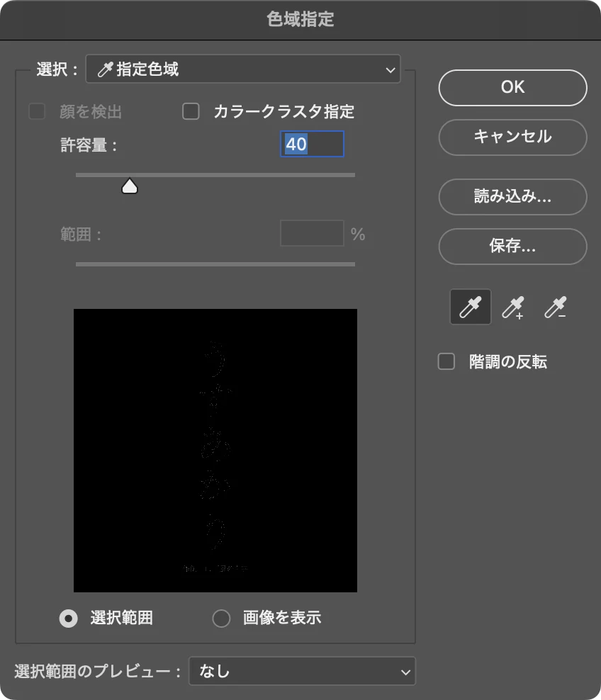Enable the カラークラスタ指定 checkbox
Image resolution: width=601 pixels, height=700 pixels.
click(191, 111)
